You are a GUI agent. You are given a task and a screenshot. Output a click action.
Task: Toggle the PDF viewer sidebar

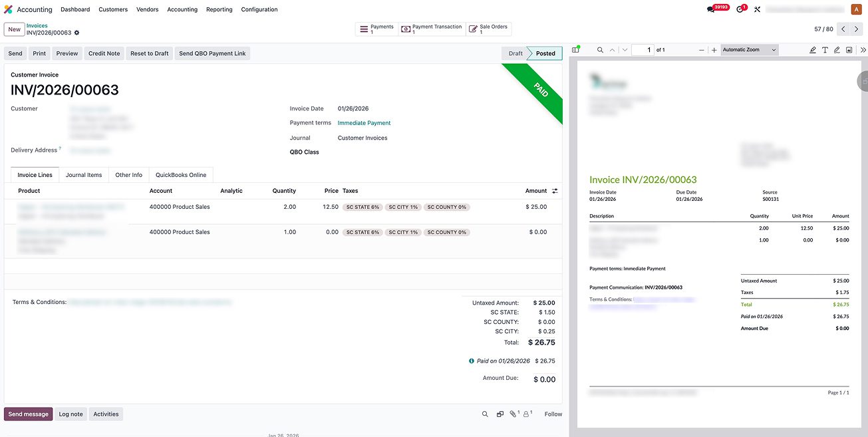pyautogui.click(x=576, y=50)
